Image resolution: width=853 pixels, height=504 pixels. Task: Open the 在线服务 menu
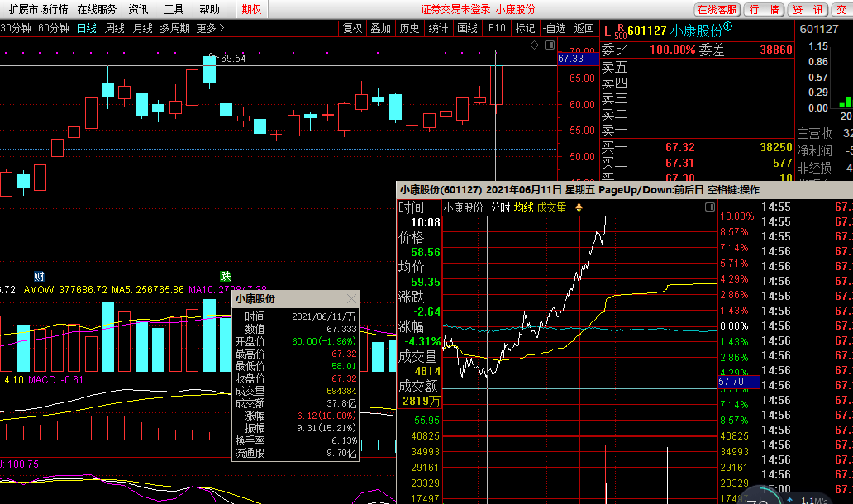click(x=97, y=9)
